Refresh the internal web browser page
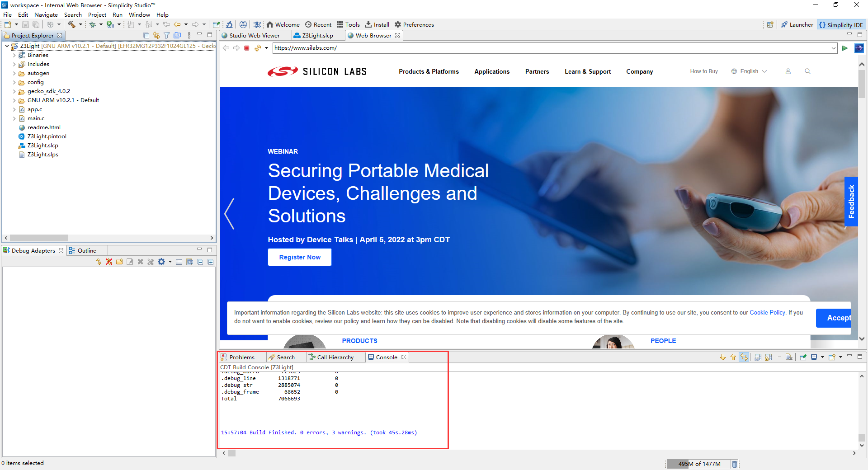The width and height of the screenshot is (868, 470). [258, 48]
